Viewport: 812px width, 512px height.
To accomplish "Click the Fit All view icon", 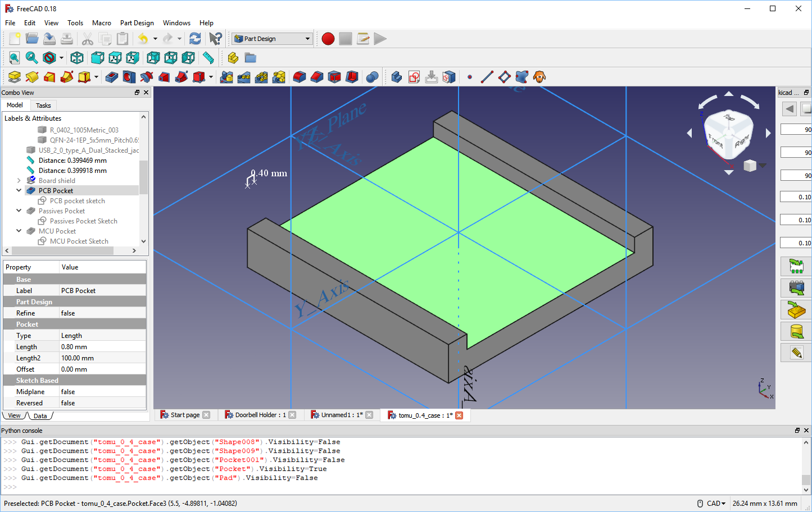I will pos(14,58).
